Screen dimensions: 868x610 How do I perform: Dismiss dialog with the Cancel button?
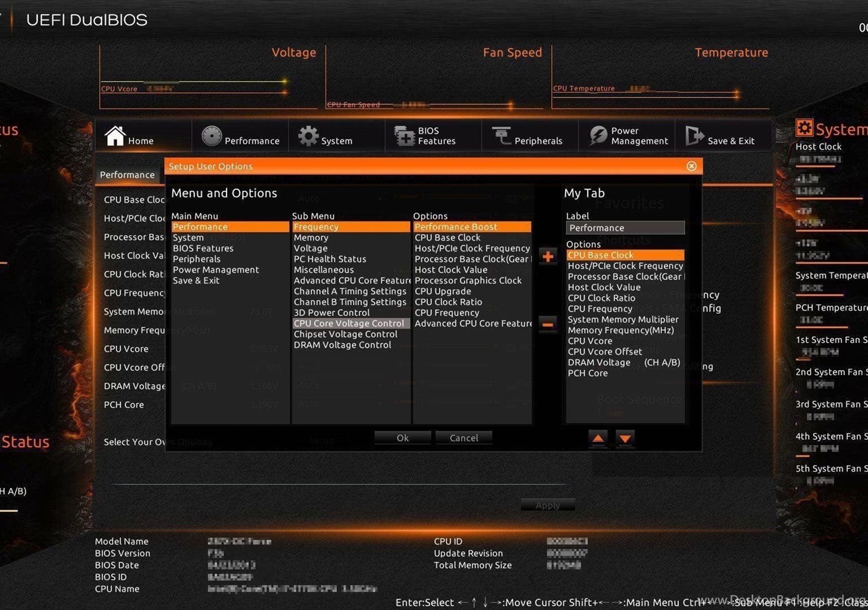pyautogui.click(x=464, y=438)
